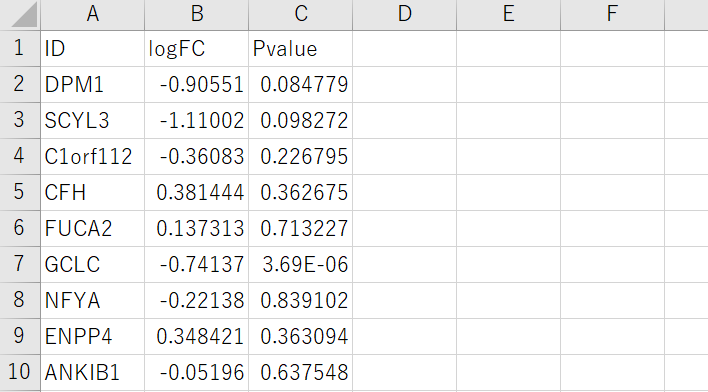708x392 pixels.
Task: Select row 5 header
Action: point(20,192)
